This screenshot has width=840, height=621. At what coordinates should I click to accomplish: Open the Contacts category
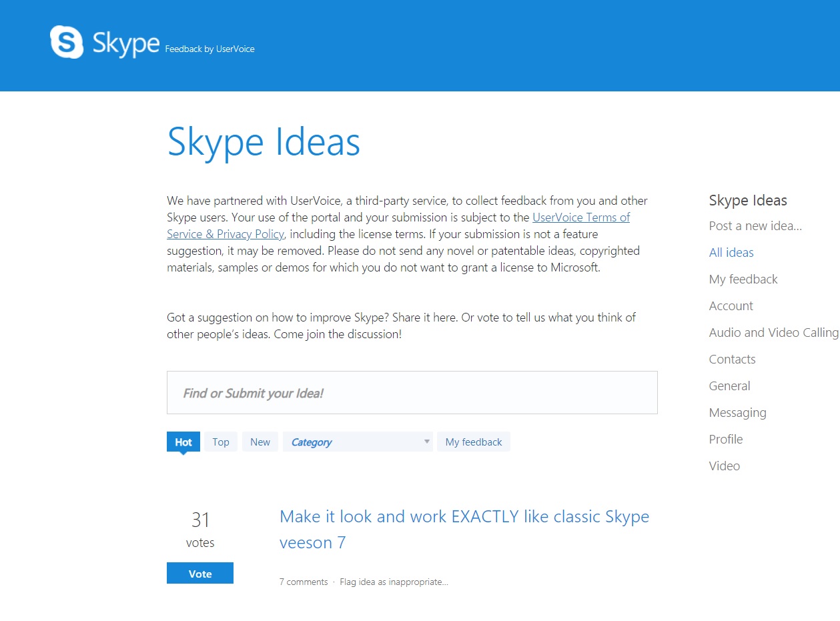pyautogui.click(x=732, y=359)
